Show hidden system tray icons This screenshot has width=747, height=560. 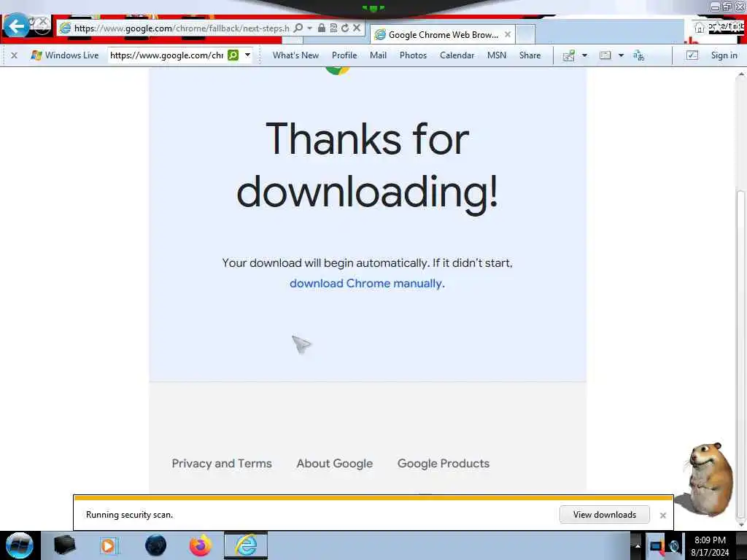tap(637, 546)
